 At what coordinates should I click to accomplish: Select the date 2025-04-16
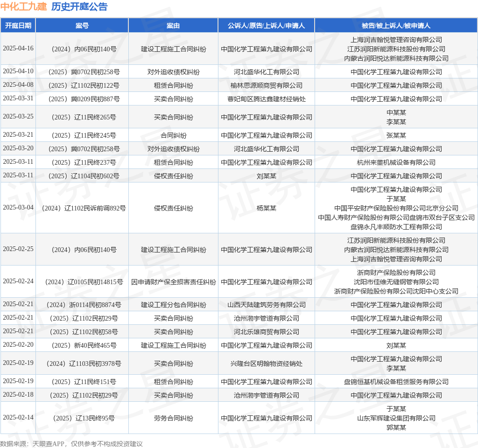[18, 49]
